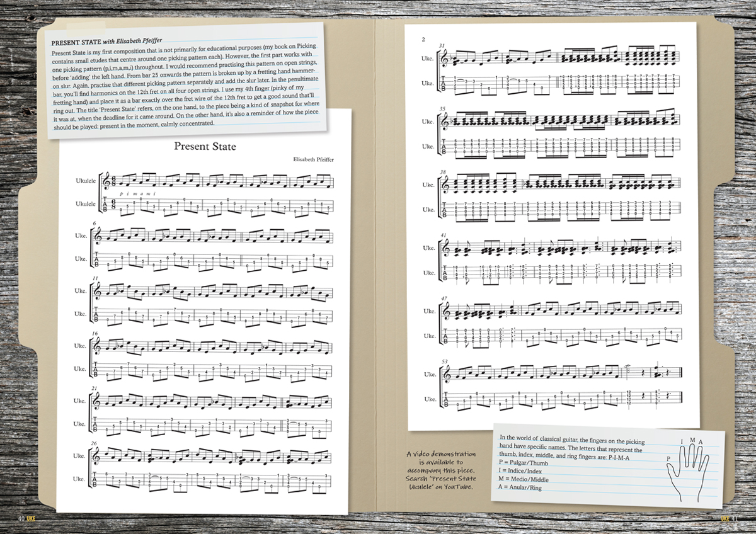Select the composer name 'Elisabeth Pfeiffer' under title
This screenshot has height=534, width=756.
pyautogui.click(x=314, y=160)
